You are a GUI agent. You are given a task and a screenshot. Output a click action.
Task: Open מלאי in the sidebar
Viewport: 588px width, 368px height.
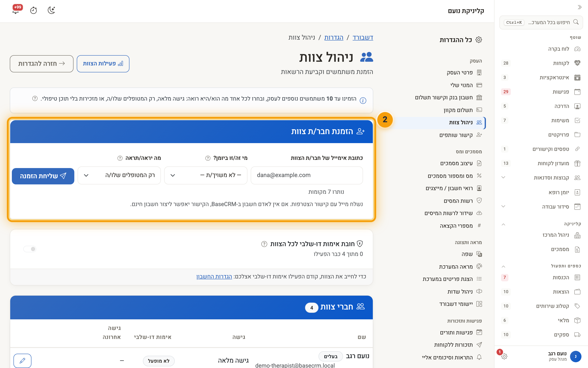[541, 320]
